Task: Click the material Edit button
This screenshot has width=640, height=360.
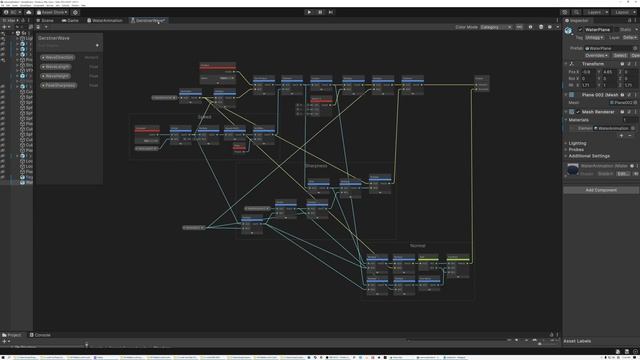Action: (x=622, y=174)
